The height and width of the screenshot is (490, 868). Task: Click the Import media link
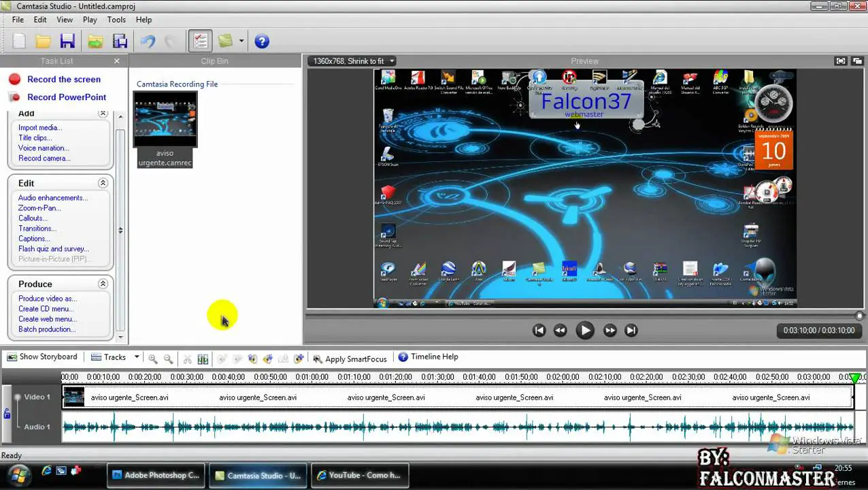40,128
